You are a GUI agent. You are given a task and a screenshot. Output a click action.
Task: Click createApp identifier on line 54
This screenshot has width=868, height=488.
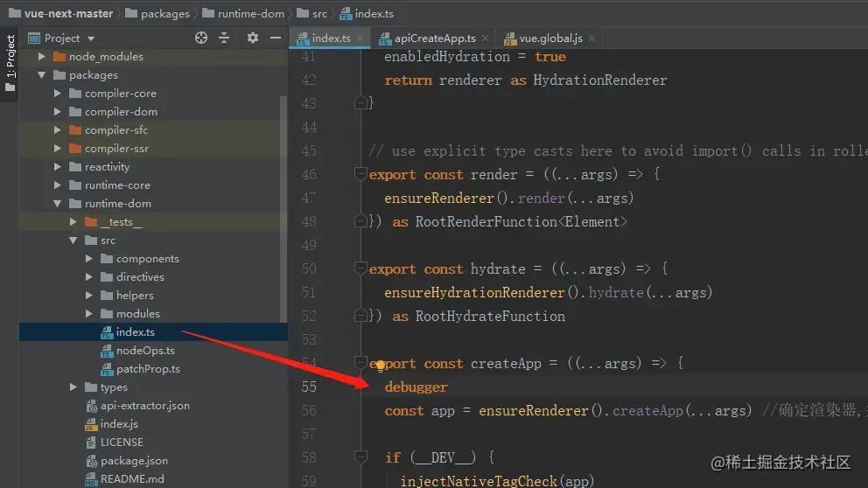point(506,364)
